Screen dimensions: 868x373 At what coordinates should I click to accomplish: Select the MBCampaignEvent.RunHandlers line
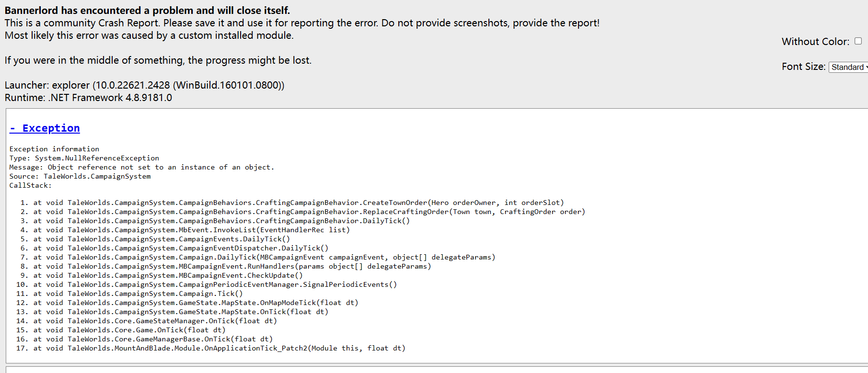(x=232, y=266)
